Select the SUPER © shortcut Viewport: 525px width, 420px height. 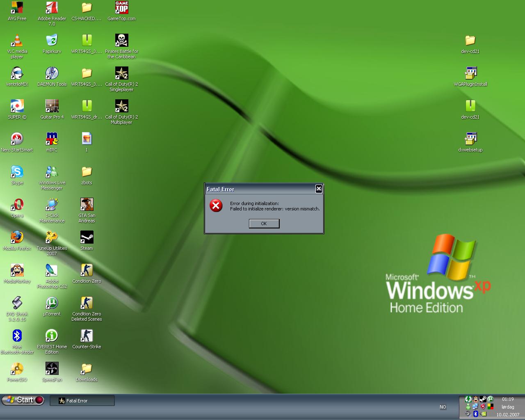(17, 110)
